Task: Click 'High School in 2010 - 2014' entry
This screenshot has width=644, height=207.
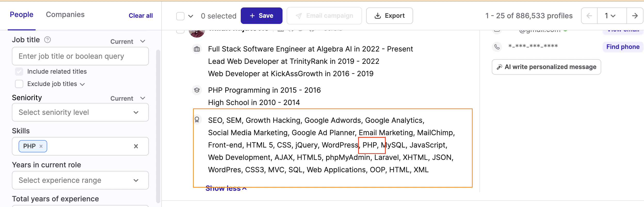Action: 254,102
